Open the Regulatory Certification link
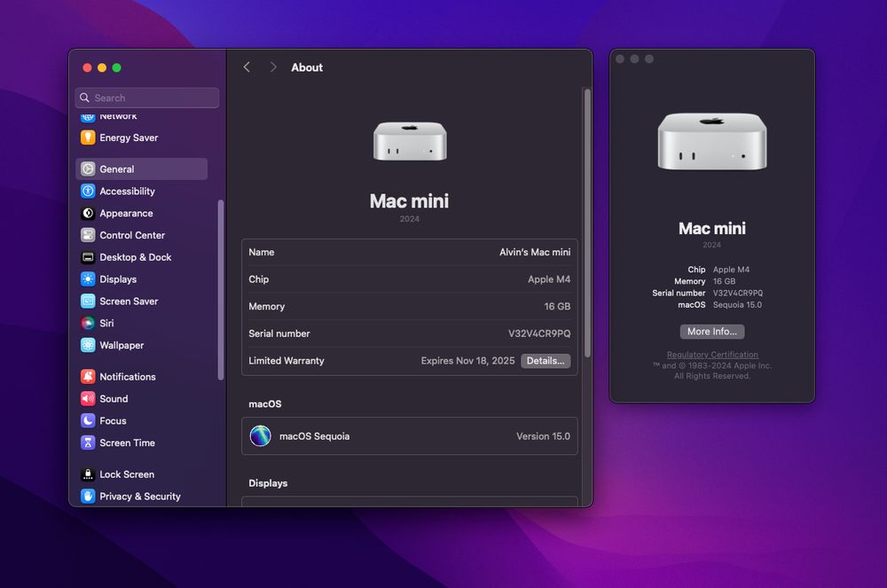 712,355
